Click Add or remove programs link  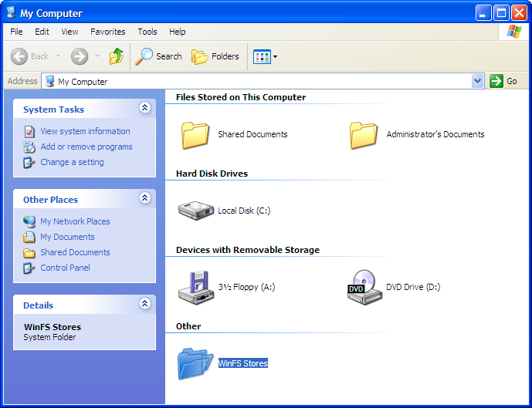tap(86, 147)
